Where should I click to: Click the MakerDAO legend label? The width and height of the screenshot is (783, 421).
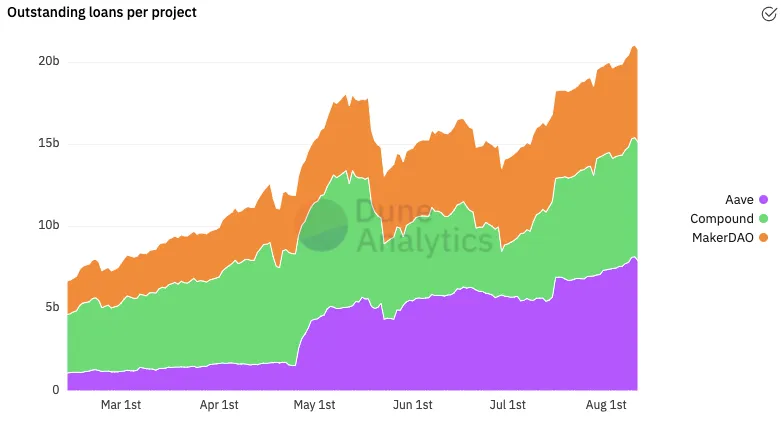(723, 238)
